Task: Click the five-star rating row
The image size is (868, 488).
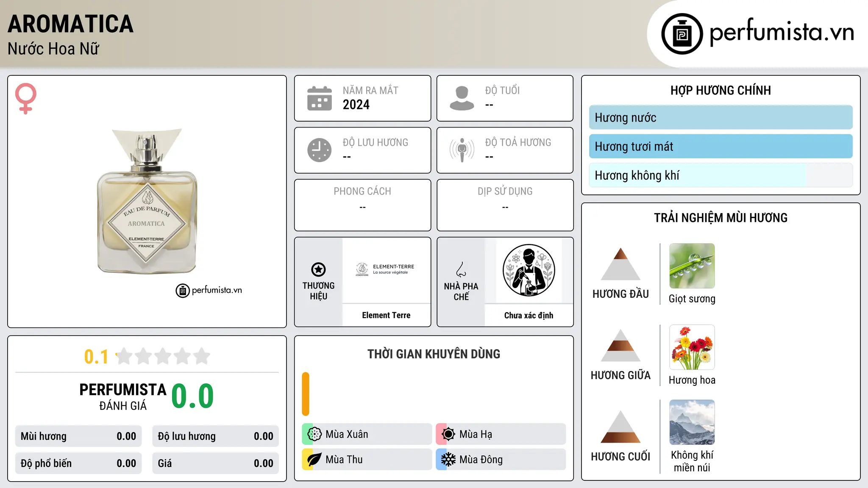Action: click(163, 356)
